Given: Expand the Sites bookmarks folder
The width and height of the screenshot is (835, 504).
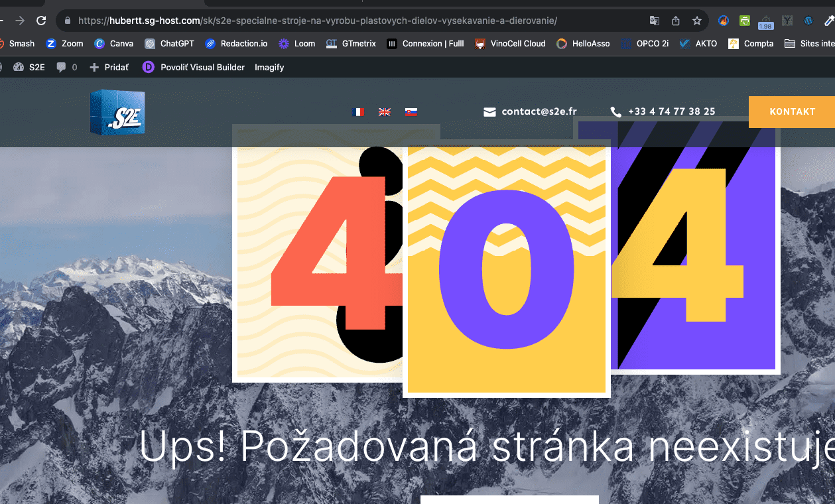Looking at the screenshot, I should [x=809, y=44].
